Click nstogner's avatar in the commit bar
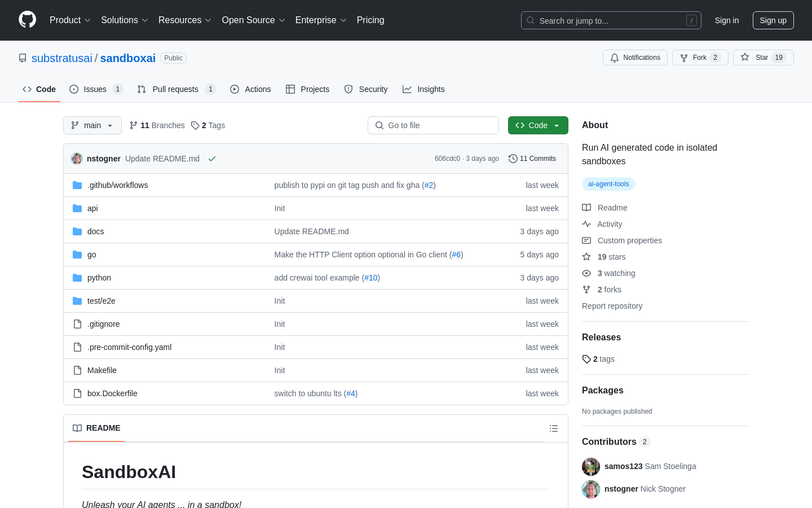 coord(77,159)
